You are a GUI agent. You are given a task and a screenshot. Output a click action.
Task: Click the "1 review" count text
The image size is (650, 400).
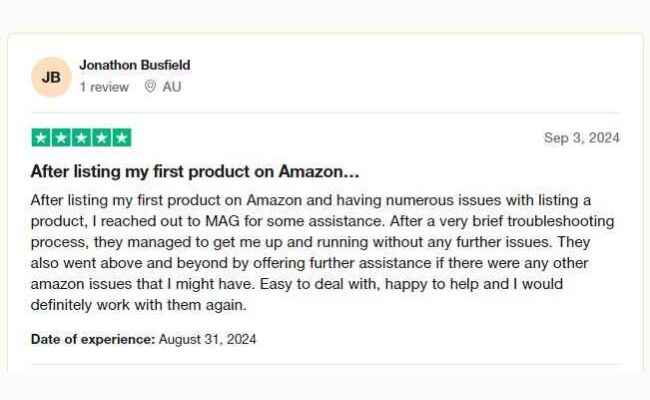coord(104,87)
